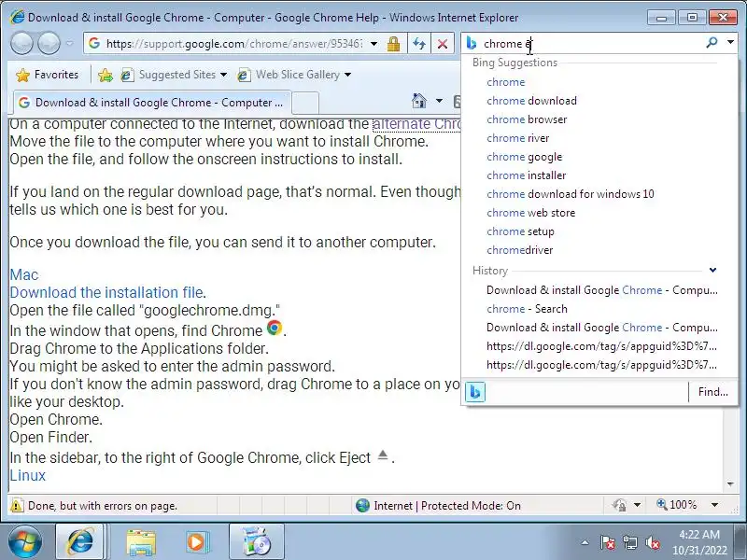Select the Download & install Google Chrome tab
This screenshot has height=560, width=747.
(152, 103)
